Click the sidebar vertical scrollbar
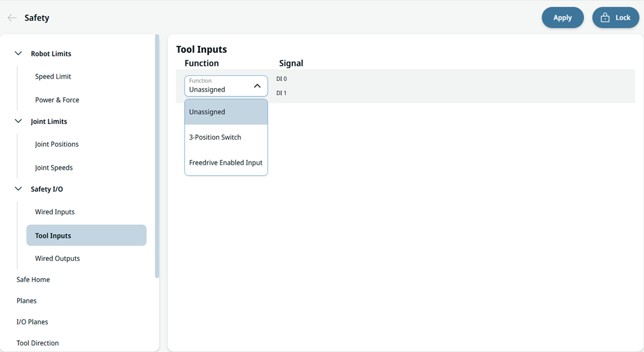This screenshot has width=644, height=352. tap(157, 156)
